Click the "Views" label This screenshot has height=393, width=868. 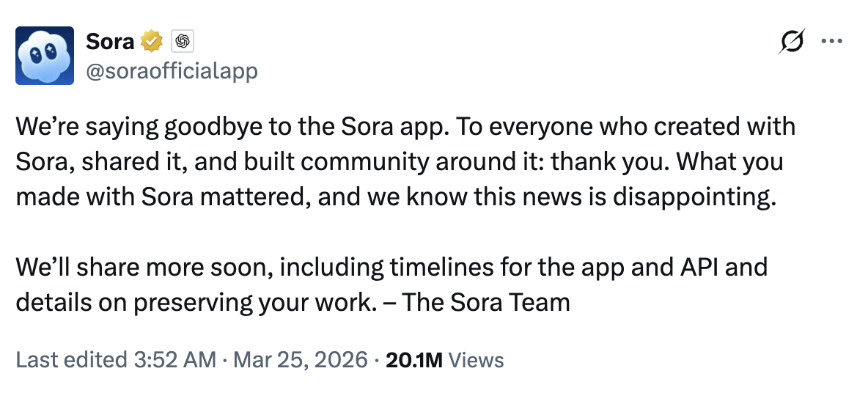click(x=476, y=360)
